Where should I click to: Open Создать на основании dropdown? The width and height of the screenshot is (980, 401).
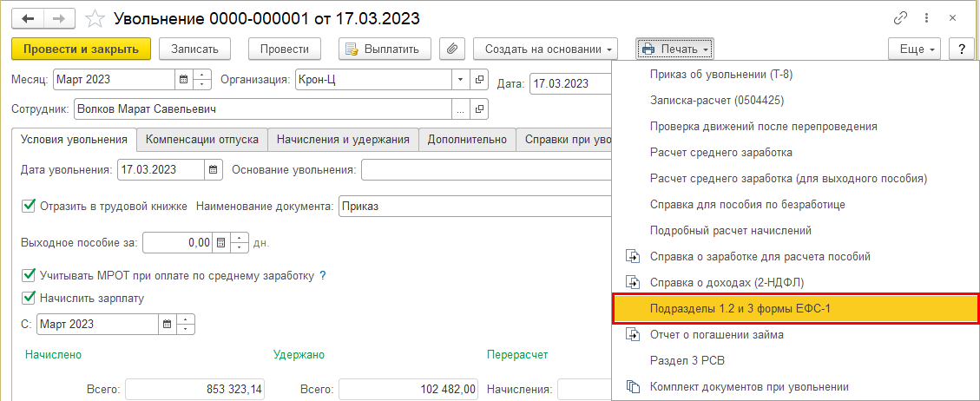point(546,49)
